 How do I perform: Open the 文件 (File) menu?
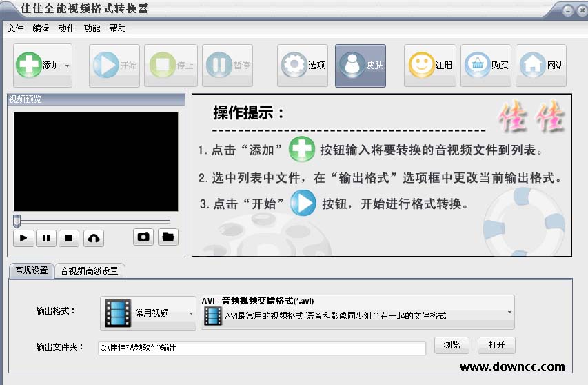(x=15, y=28)
